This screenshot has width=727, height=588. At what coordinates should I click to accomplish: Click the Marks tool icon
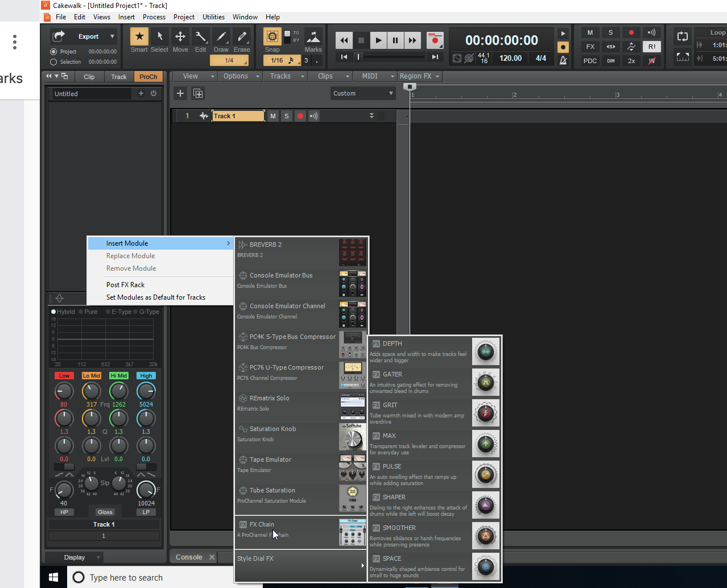pyautogui.click(x=313, y=36)
